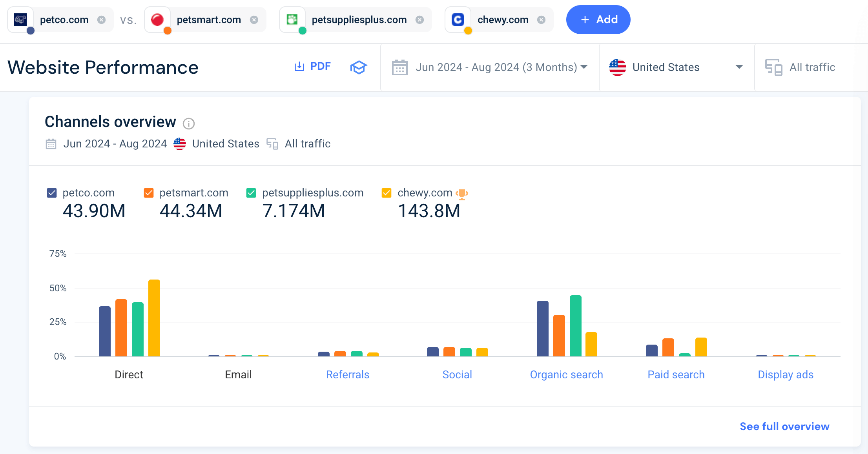Click the chewy.com blue logo icon
This screenshot has height=454, width=868.
point(458,19)
